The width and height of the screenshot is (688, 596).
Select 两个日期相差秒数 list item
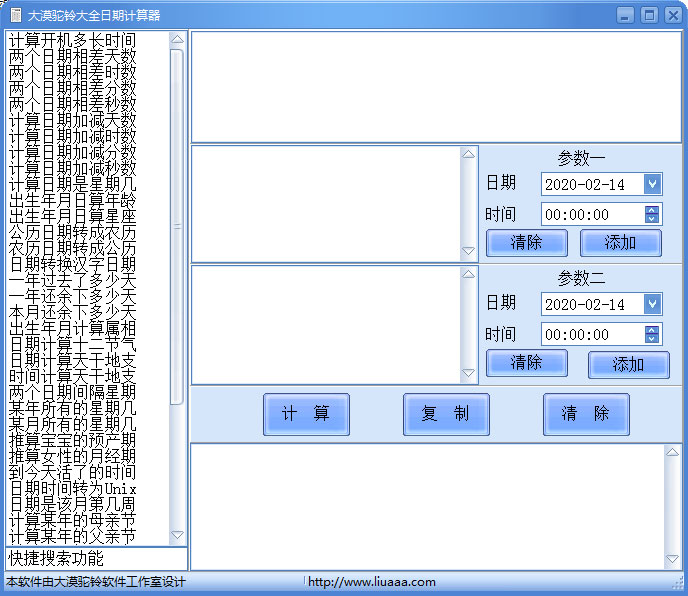tap(72, 105)
